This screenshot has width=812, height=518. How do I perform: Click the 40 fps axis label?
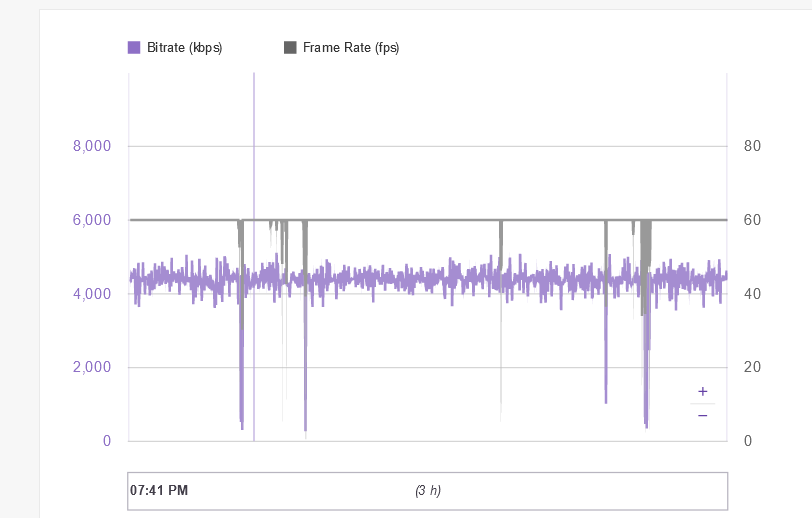[753, 294]
